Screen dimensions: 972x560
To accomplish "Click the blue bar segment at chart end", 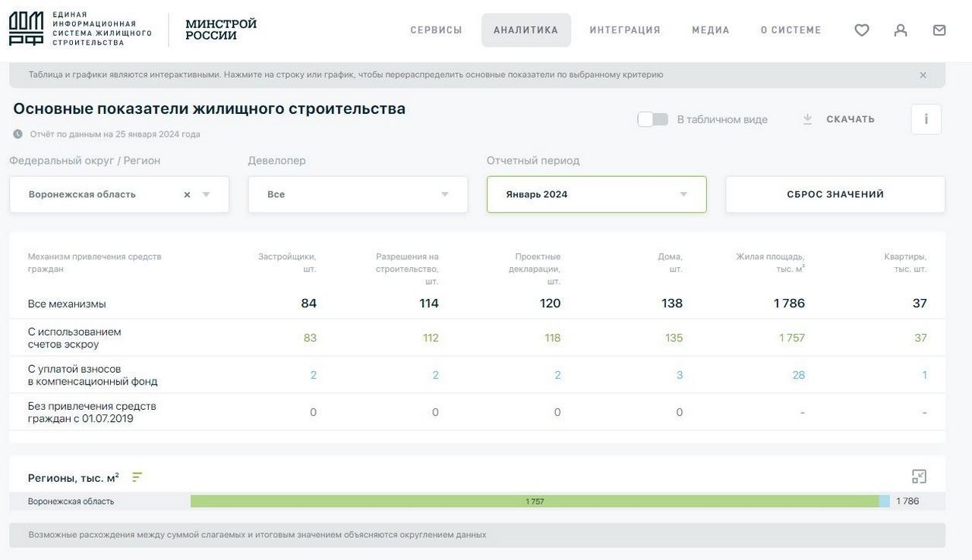I will (885, 502).
